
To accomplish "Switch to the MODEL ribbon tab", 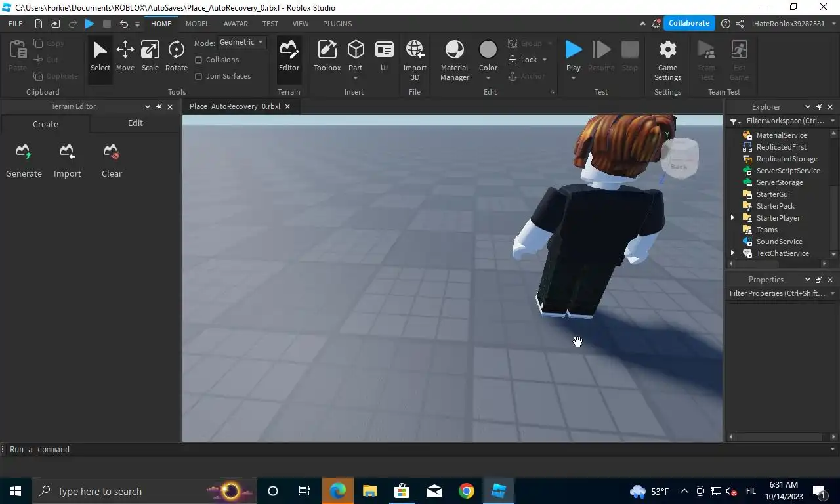I will pyautogui.click(x=198, y=24).
